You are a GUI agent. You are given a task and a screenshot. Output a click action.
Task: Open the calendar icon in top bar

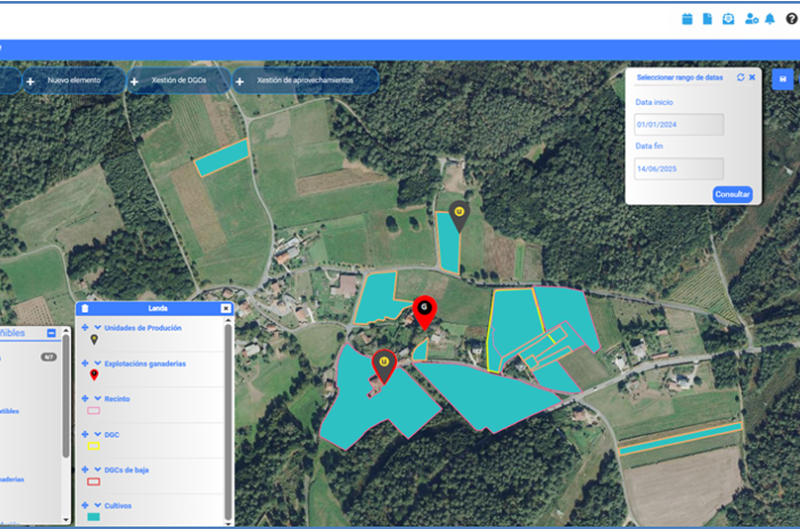coord(687,19)
